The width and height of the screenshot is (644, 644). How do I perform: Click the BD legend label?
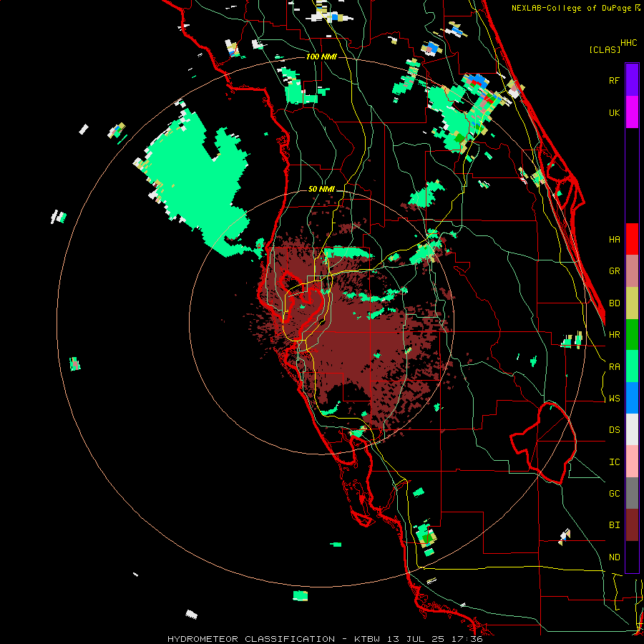tap(614, 303)
